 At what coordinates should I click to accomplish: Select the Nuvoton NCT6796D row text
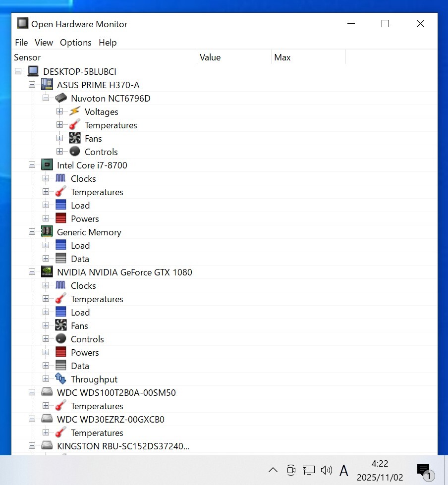[111, 99]
